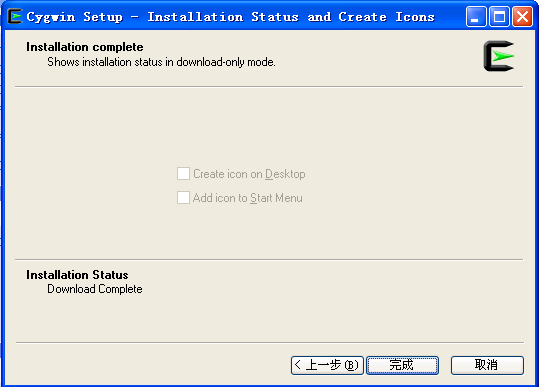Image resolution: width=546 pixels, height=387 pixels.
Task: Minimize the Cygwin Setup window
Action: (476, 16)
